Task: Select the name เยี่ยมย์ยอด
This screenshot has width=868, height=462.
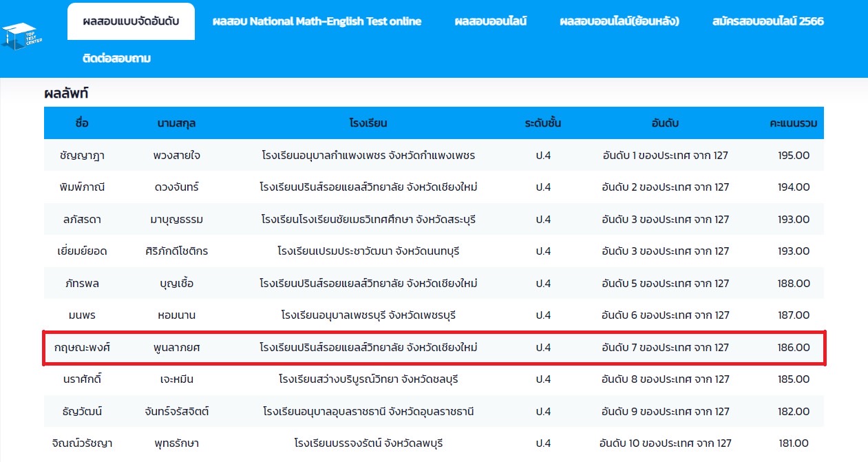Action: pos(83,251)
